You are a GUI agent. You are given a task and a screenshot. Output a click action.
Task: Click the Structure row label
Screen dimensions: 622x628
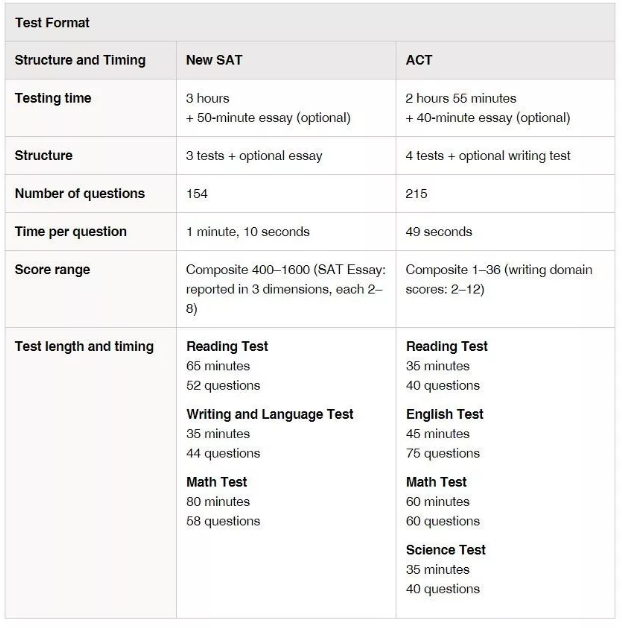pos(44,155)
